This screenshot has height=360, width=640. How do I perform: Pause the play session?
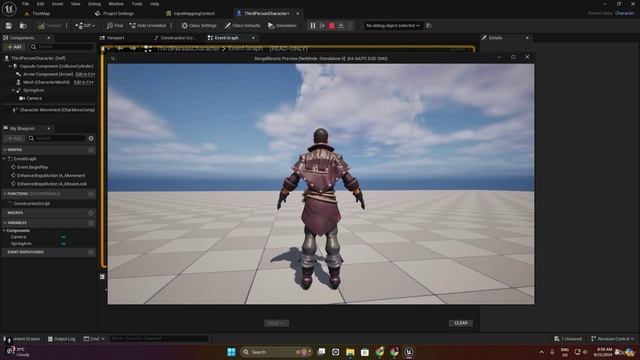313,26
